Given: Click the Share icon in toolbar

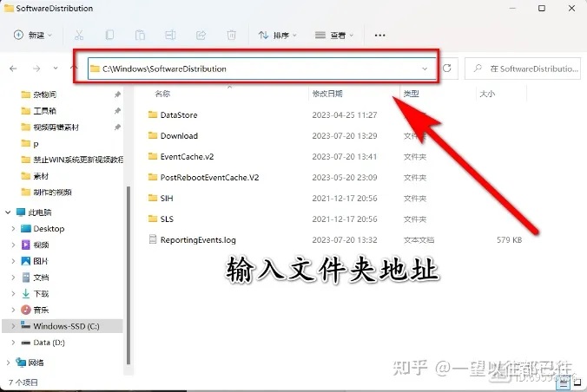Looking at the screenshot, I should tap(201, 36).
